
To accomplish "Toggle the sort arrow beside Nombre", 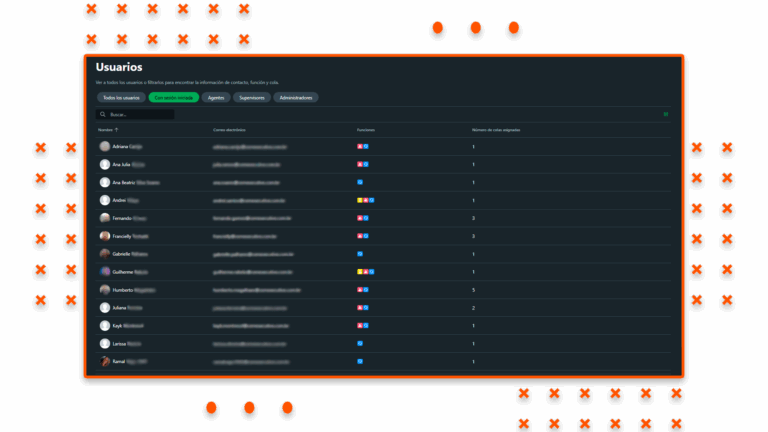I will pos(116,130).
